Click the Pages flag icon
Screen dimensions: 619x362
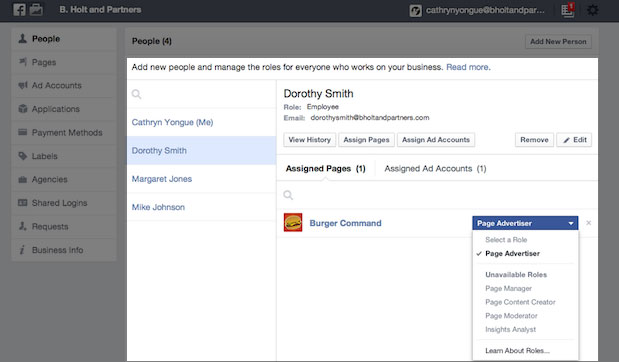click(23, 62)
